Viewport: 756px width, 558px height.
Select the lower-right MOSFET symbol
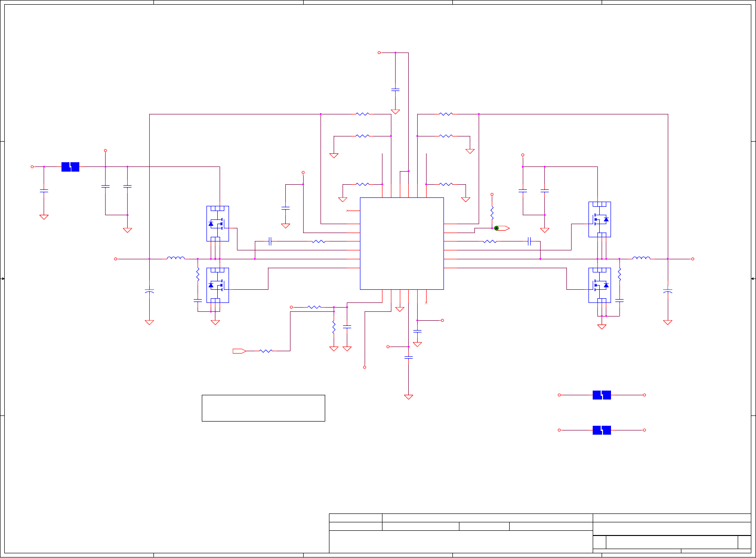(x=600, y=285)
